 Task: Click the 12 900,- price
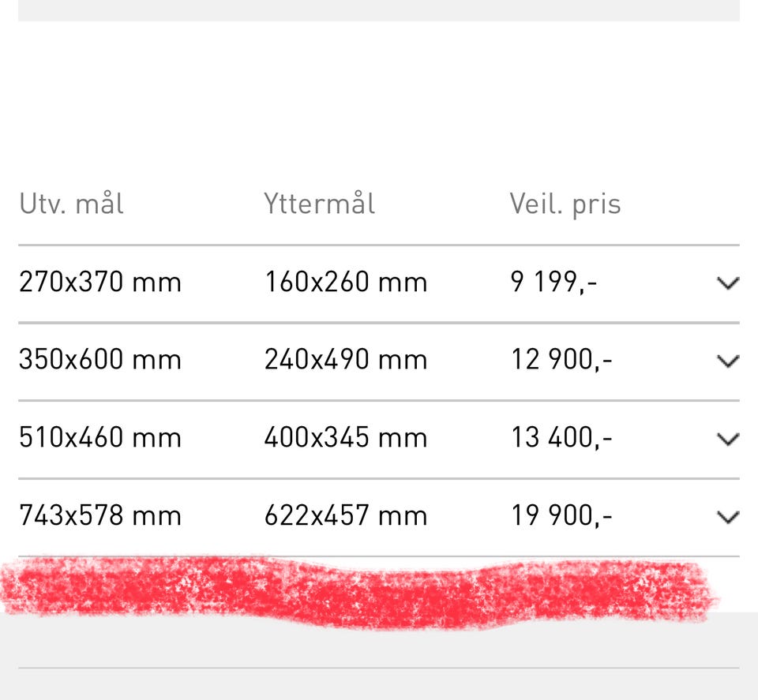click(x=561, y=360)
